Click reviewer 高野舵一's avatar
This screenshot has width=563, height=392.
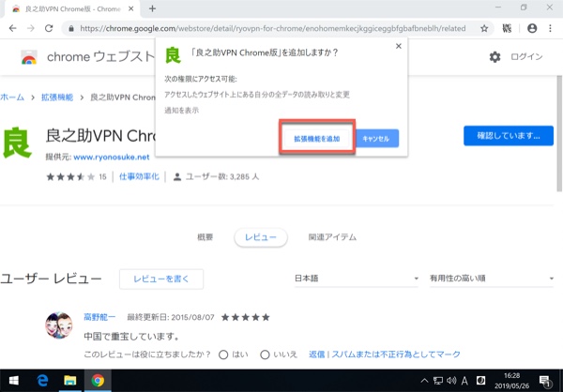point(58,325)
